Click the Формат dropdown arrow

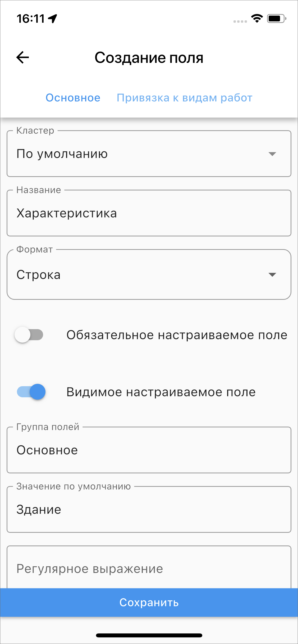point(272,275)
